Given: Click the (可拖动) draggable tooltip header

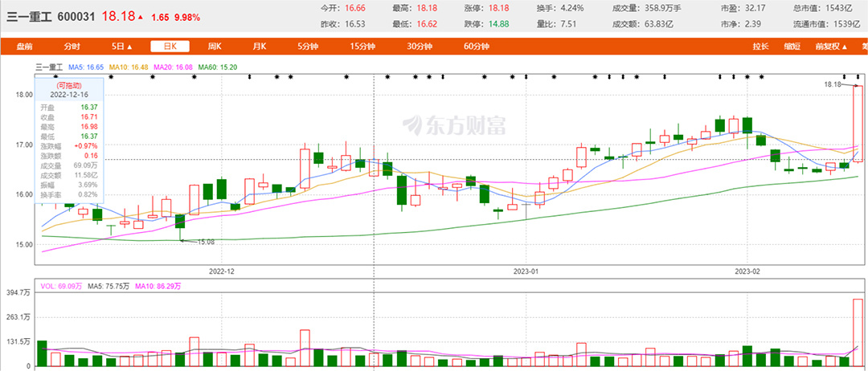Looking at the screenshot, I should (x=69, y=86).
